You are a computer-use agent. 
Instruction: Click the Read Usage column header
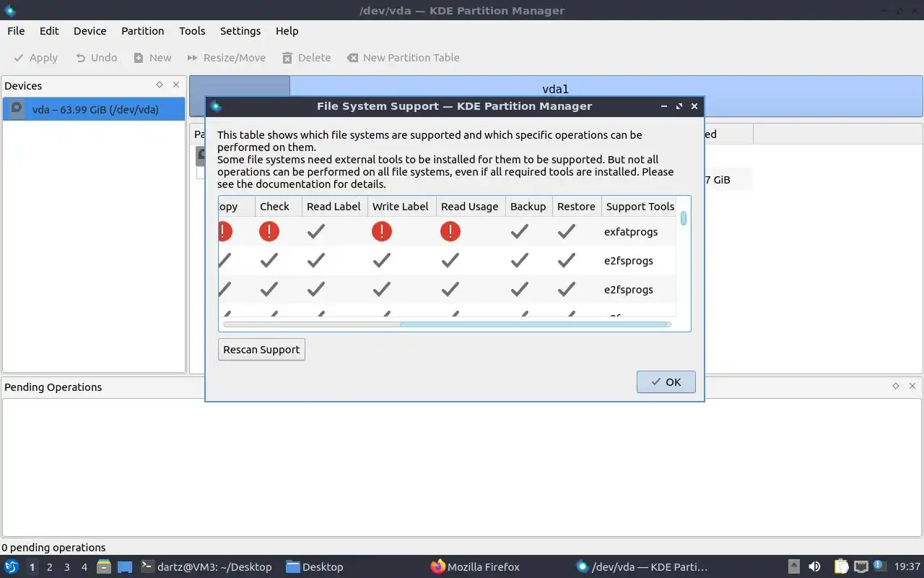(471, 207)
